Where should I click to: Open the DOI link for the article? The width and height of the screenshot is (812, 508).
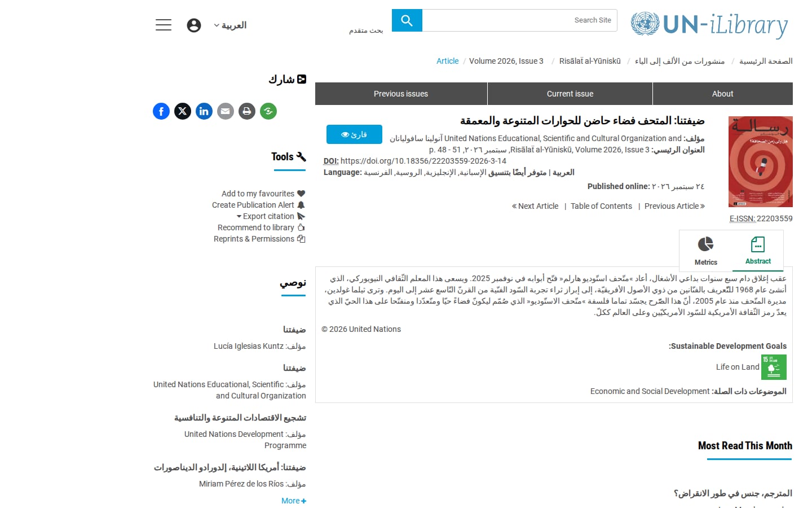click(423, 161)
